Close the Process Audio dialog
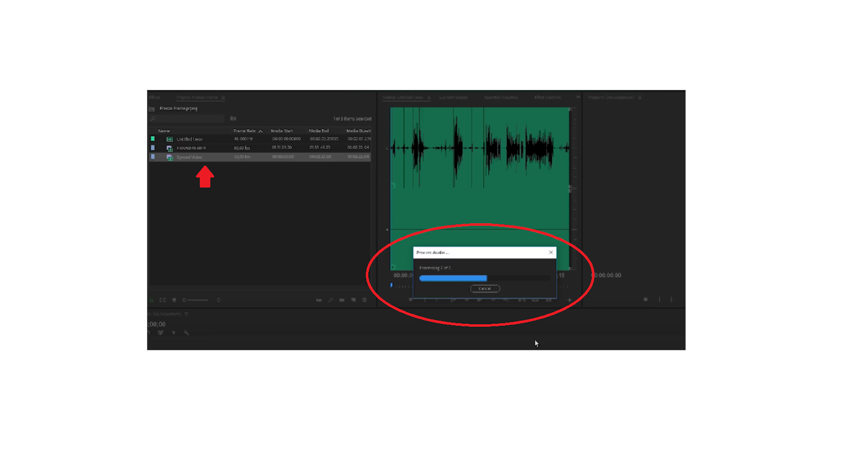The image size is (868, 461). pos(551,252)
